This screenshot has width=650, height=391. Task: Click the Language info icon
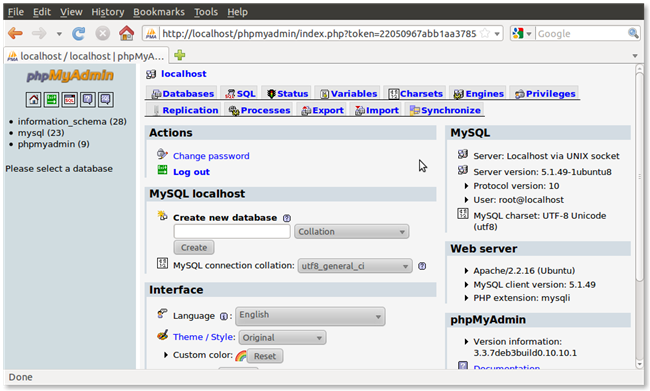(x=223, y=316)
